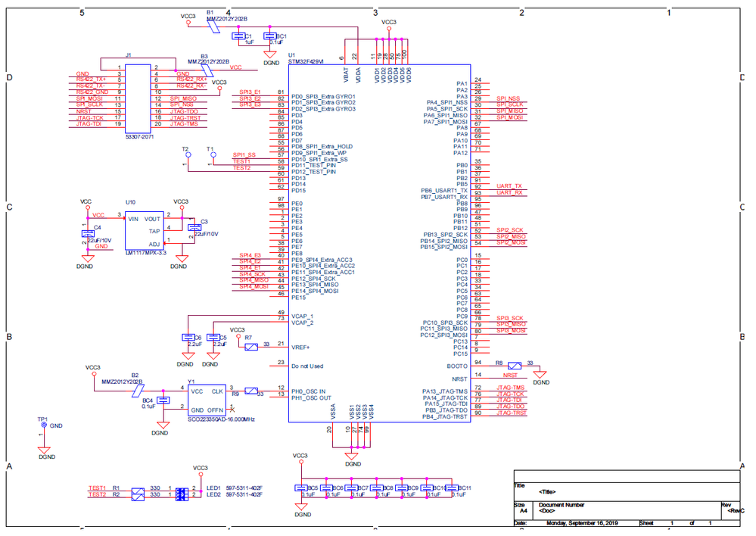Click the <Title> field in title block
Image resolution: width=756 pixels, height=536 pixels.
coord(547,491)
